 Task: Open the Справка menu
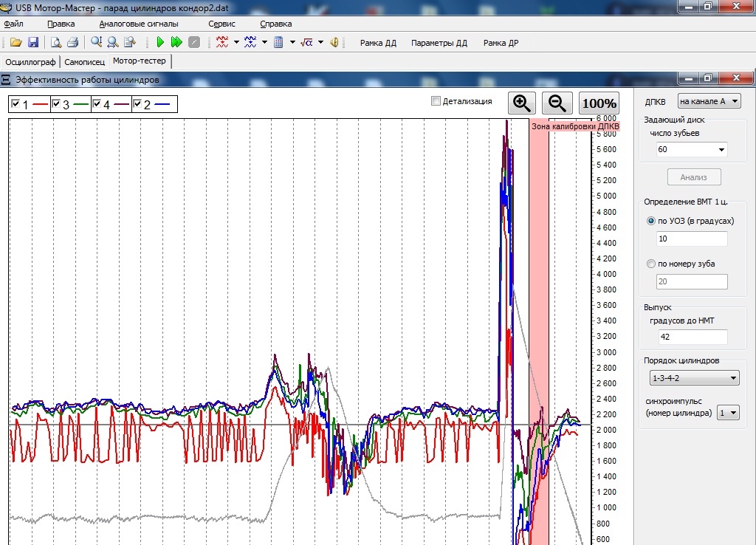pyautogui.click(x=276, y=24)
